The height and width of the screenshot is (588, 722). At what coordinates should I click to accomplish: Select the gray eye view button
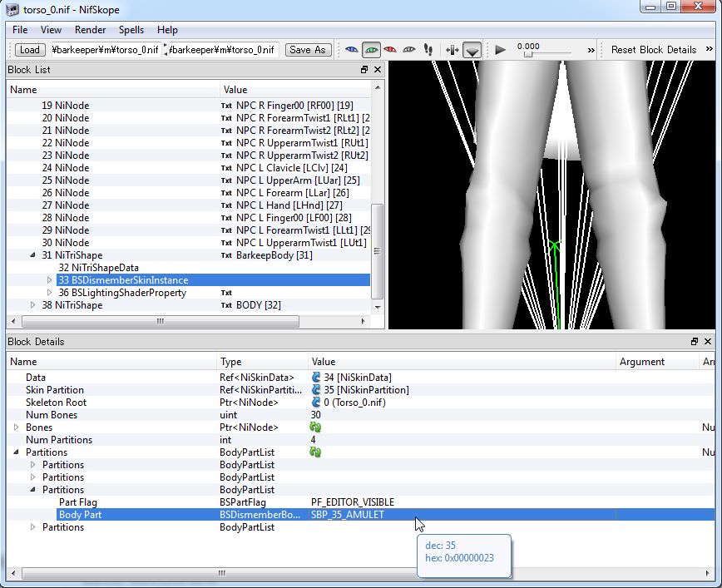(x=409, y=50)
